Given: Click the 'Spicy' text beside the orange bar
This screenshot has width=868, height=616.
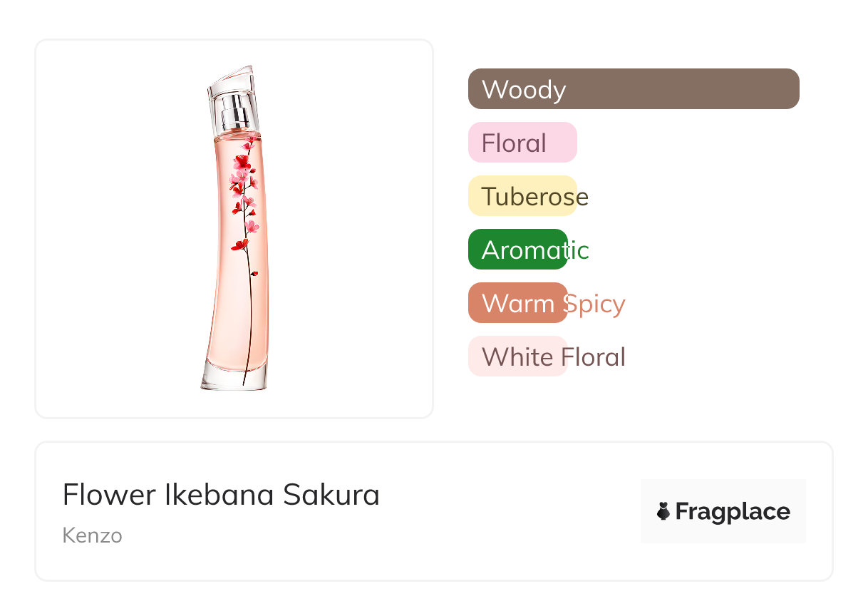Looking at the screenshot, I should (x=596, y=304).
